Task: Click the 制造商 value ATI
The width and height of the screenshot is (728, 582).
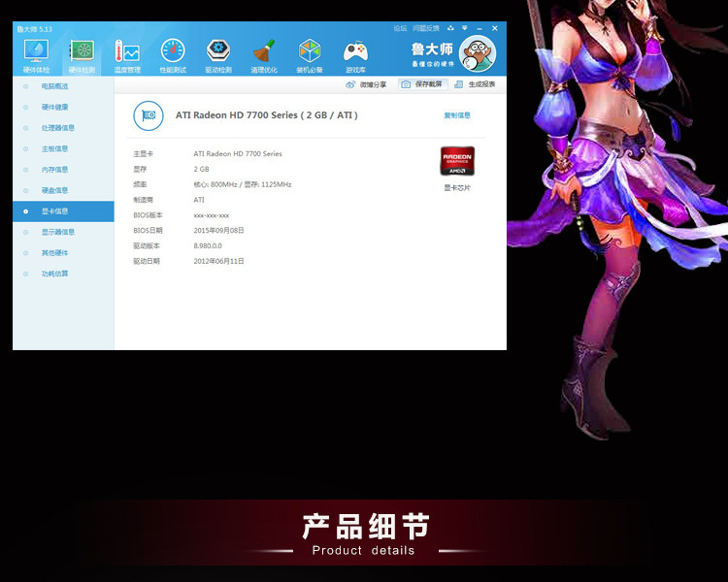Action: click(199, 200)
